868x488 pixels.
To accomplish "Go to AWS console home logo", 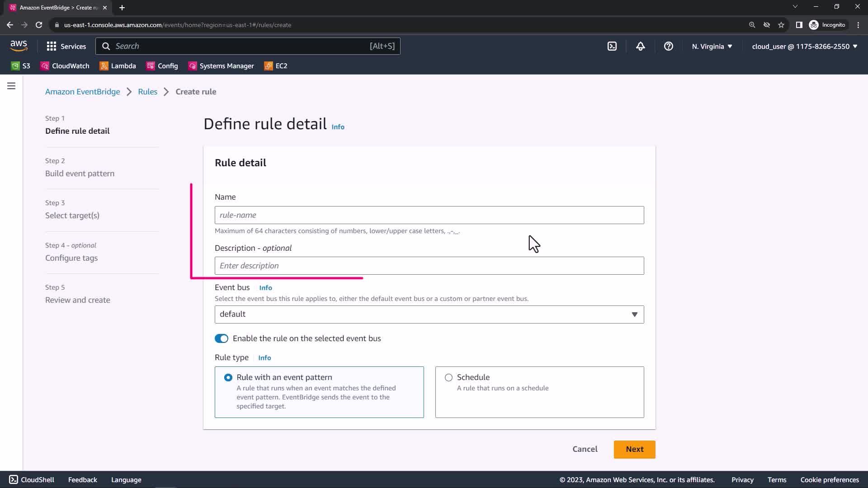I will (19, 46).
